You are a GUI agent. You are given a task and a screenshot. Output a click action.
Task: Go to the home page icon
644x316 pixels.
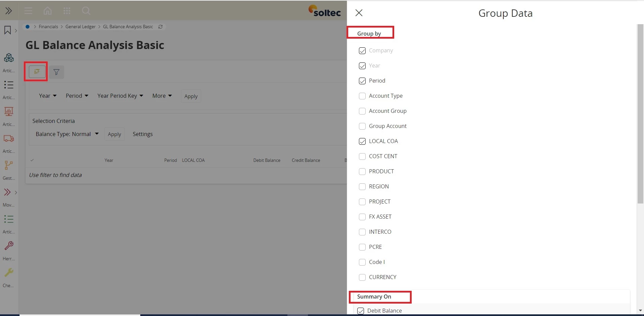click(48, 11)
